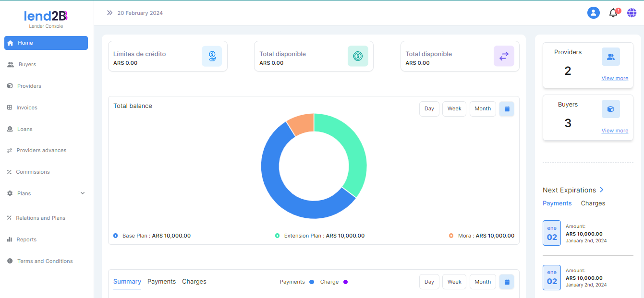Click the transfer arrows icon on third card

[504, 56]
